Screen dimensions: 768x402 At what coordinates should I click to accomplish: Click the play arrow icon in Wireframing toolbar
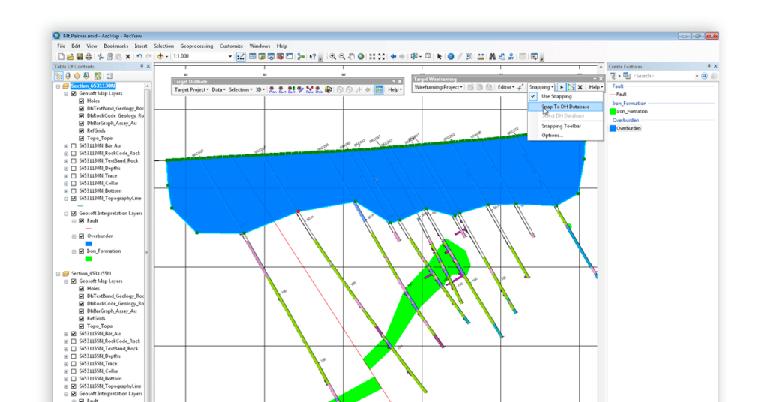[x=562, y=87]
